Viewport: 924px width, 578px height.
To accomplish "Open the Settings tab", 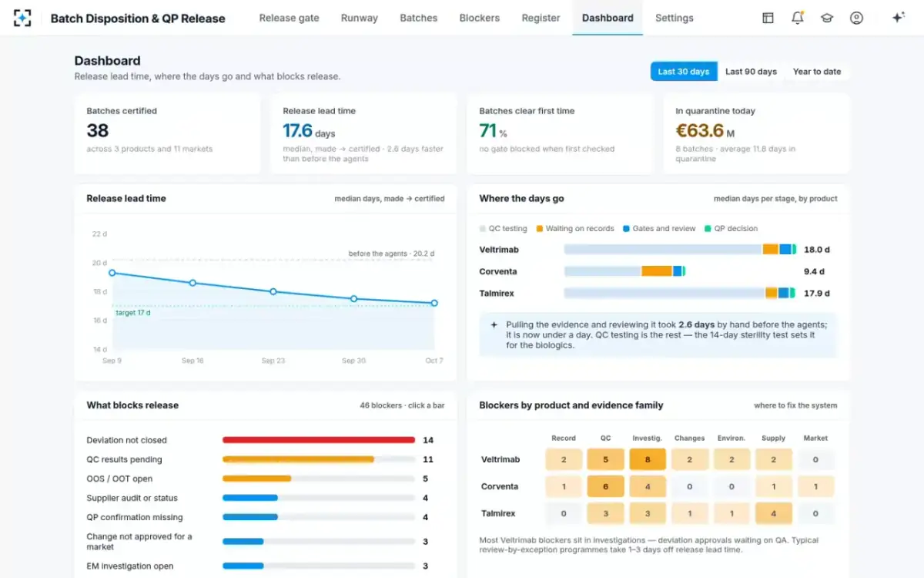I will click(x=675, y=18).
